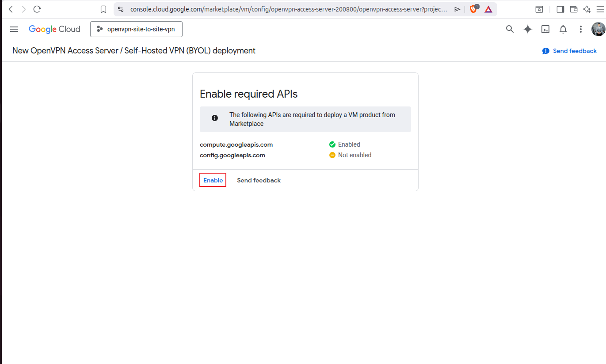The width and height of the screenshot is (606, 364).
Task: Click the browser forward arrow
Action: (x=24, y=9)
